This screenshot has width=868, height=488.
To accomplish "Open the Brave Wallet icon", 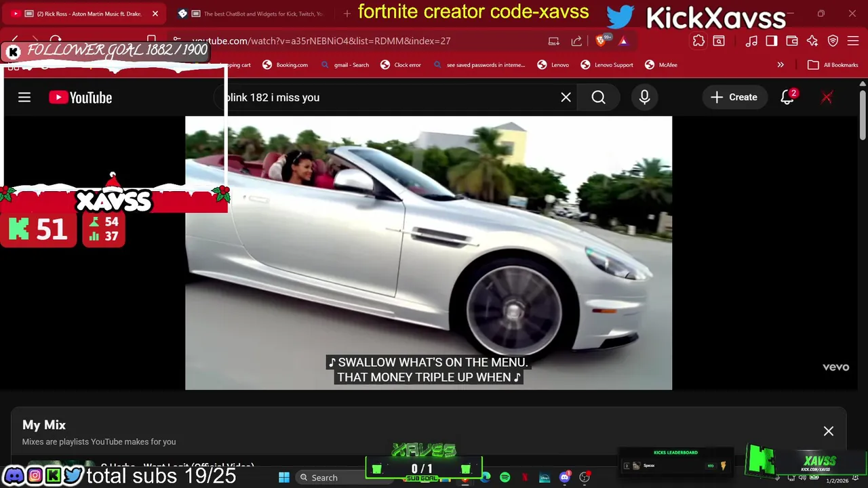I will [792, 41].
